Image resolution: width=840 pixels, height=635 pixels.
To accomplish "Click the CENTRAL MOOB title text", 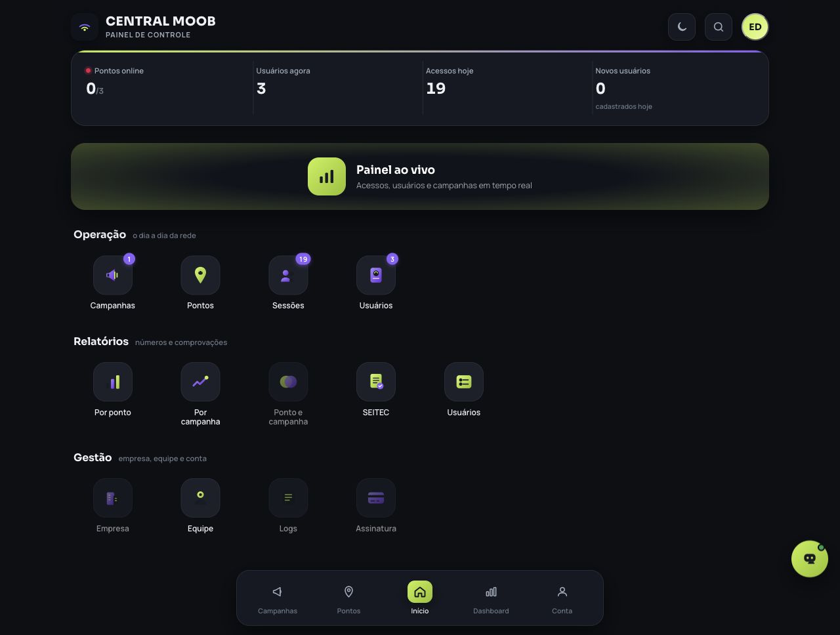I will [161, 21].
